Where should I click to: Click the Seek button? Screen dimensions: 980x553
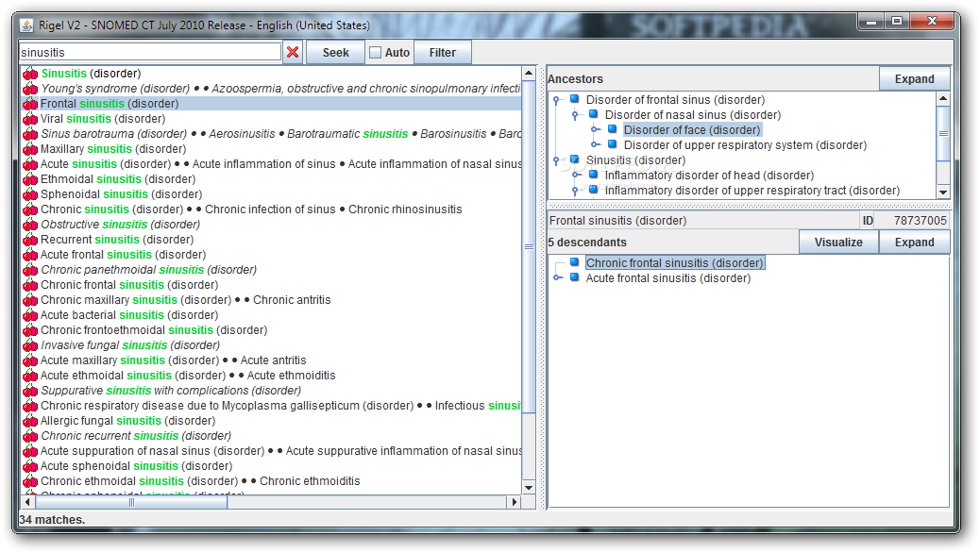pos(335,53)
